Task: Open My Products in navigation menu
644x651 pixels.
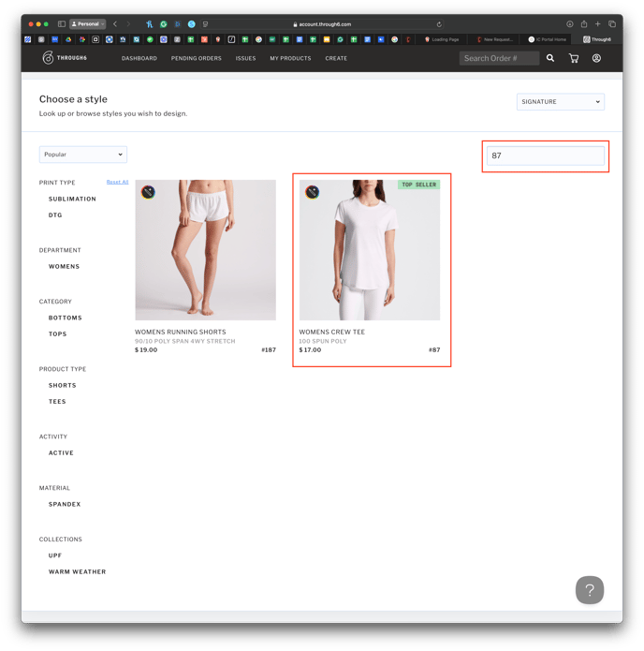Action: pyautogui.click(x=290, y=58)
